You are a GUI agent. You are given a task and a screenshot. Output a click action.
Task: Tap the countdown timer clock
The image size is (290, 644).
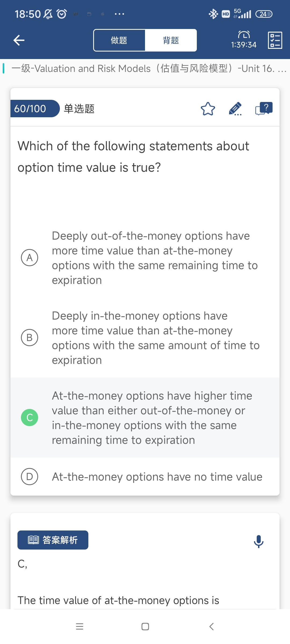244,40
